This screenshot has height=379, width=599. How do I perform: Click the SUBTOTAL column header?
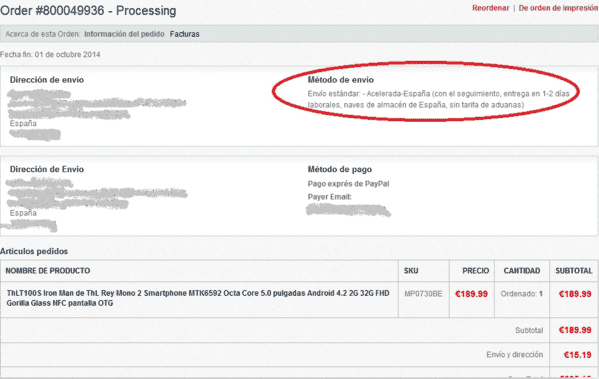coord(573,271)
